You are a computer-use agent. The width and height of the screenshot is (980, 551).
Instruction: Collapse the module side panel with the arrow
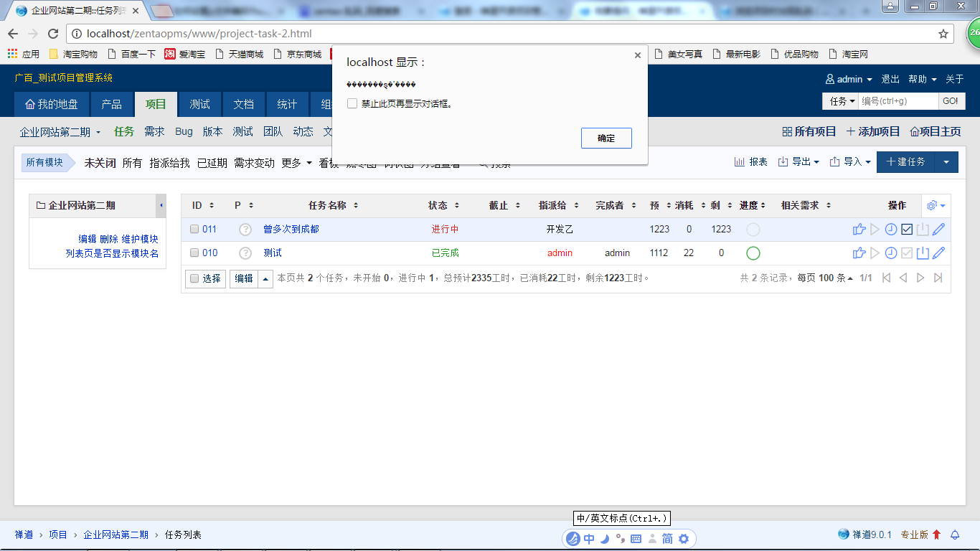pos(161,206)
